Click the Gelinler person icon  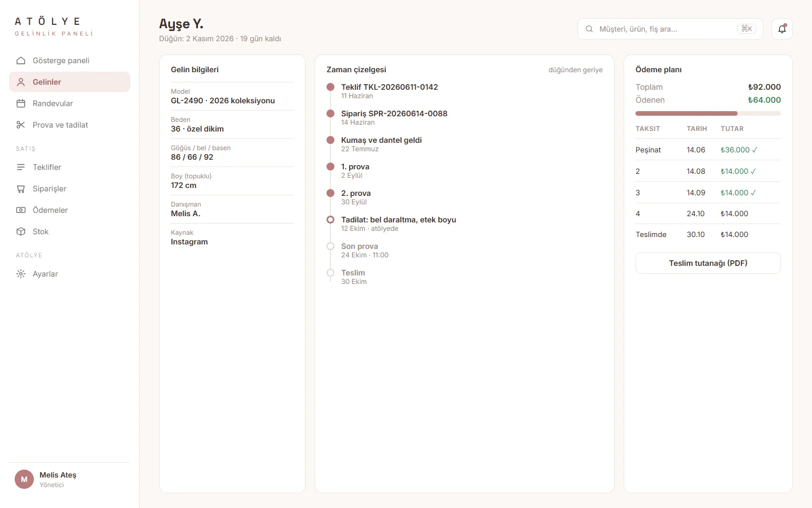(x=21, y=82)
